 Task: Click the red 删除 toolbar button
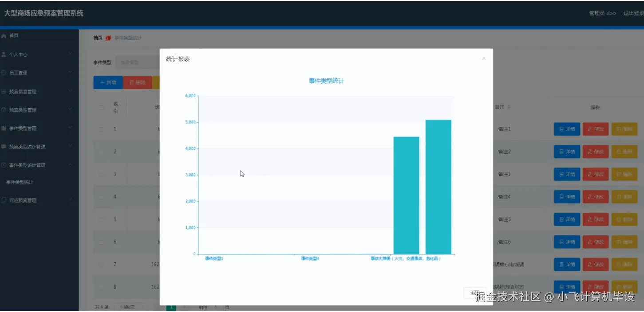coord(138,82)
